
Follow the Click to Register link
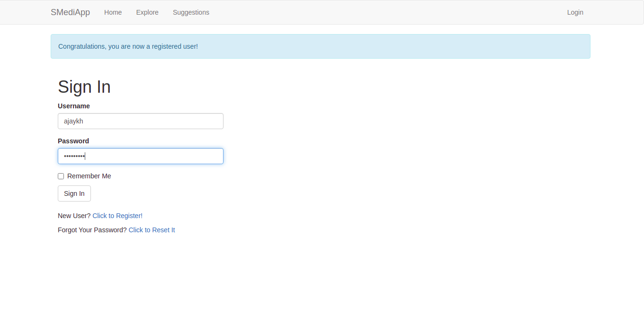coord(116,216)
